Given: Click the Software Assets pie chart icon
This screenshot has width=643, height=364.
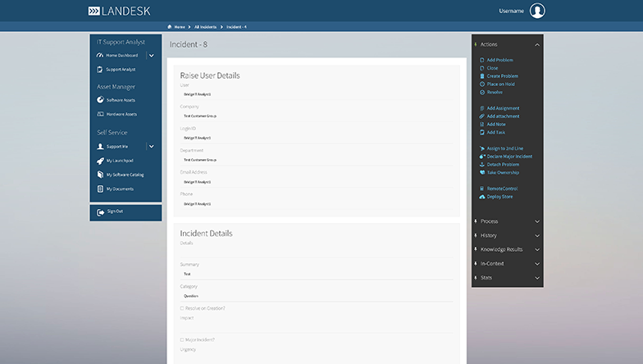Looking at the screenshot, I should pyautogui.click(x=100, y=100).
